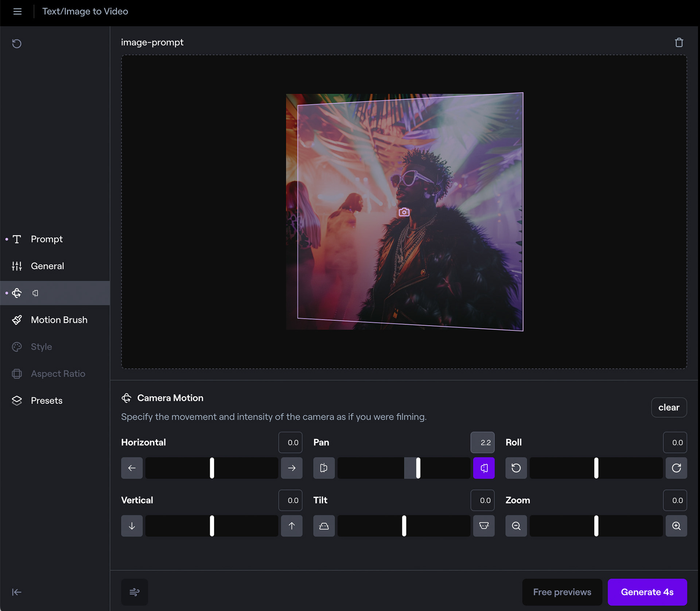Click the Horizontal slider track
The width and height of the screenshot is (700, 611).
pyautogui.click(x=211, y=468)
